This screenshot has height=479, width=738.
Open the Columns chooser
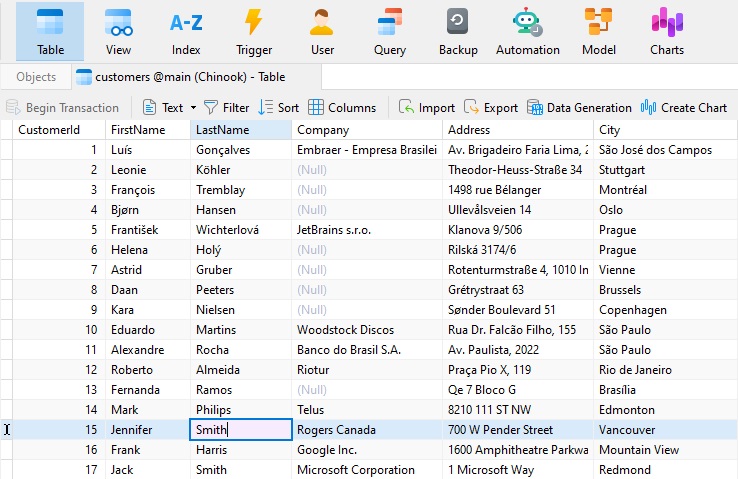[342, 108]
